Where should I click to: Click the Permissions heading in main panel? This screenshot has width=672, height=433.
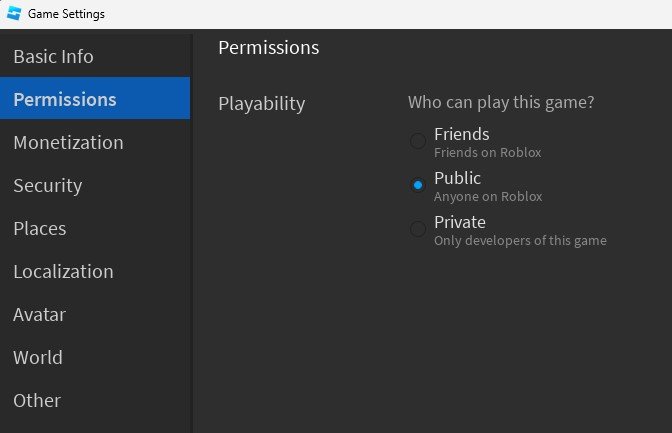(x=268, y=48)
